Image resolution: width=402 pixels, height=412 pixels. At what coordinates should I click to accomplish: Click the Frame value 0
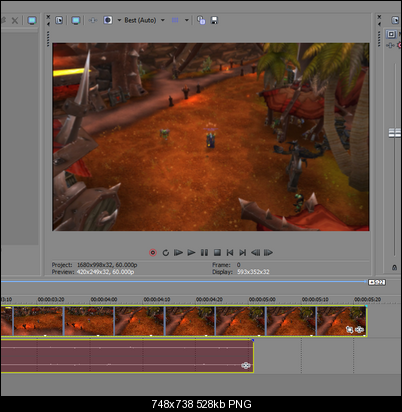point(239,265)
